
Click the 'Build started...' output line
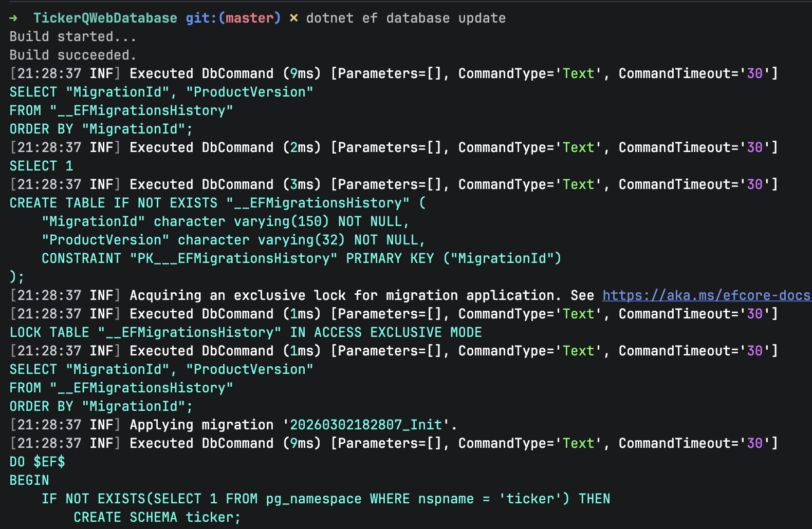coord(72,36)
